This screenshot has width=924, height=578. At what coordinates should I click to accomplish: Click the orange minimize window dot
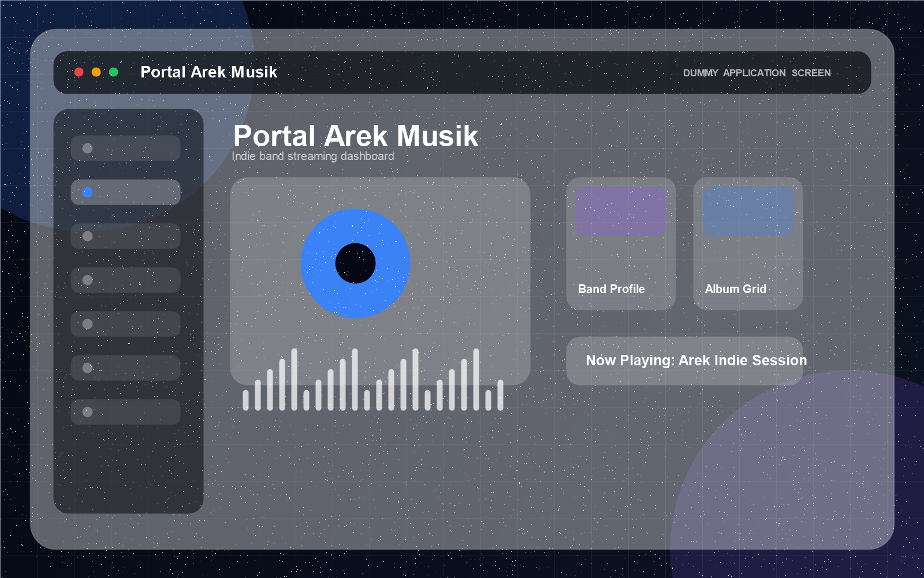pyautogui.click(x=96, y=72)
